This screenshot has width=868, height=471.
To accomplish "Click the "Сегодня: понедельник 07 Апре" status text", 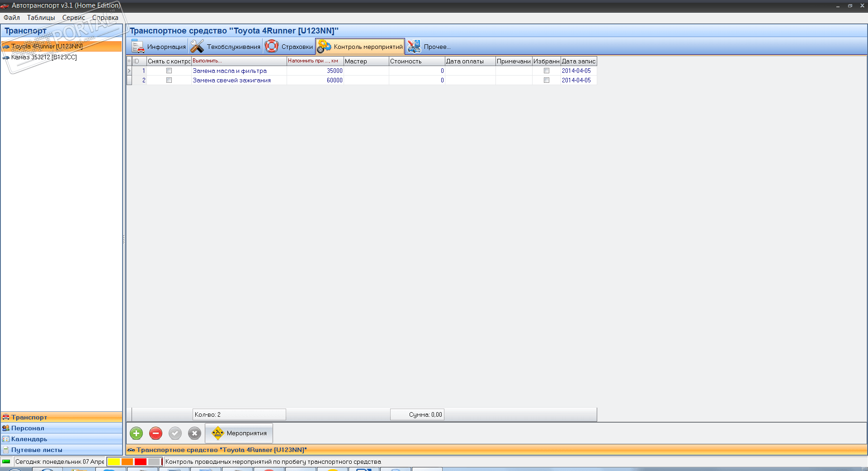I will [x=60, y=461].
